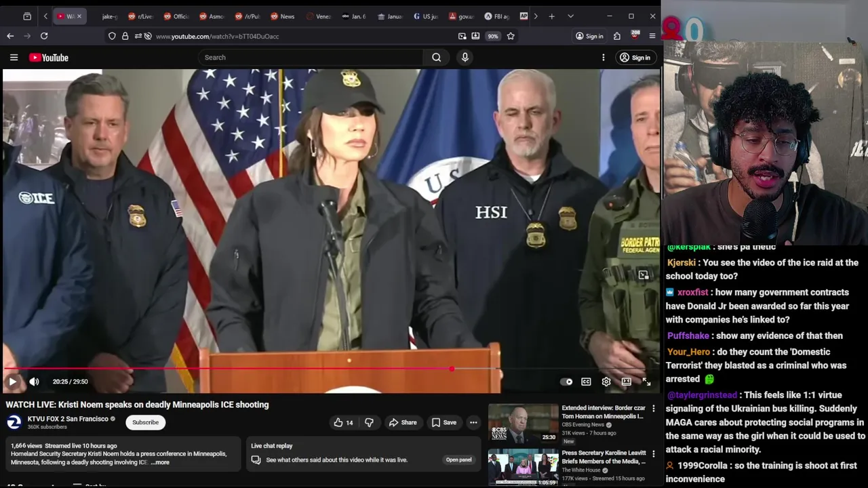Open more actions ellipsis beside Save
The width and height of the screenshot is (868, 488).
click(473, 422)
